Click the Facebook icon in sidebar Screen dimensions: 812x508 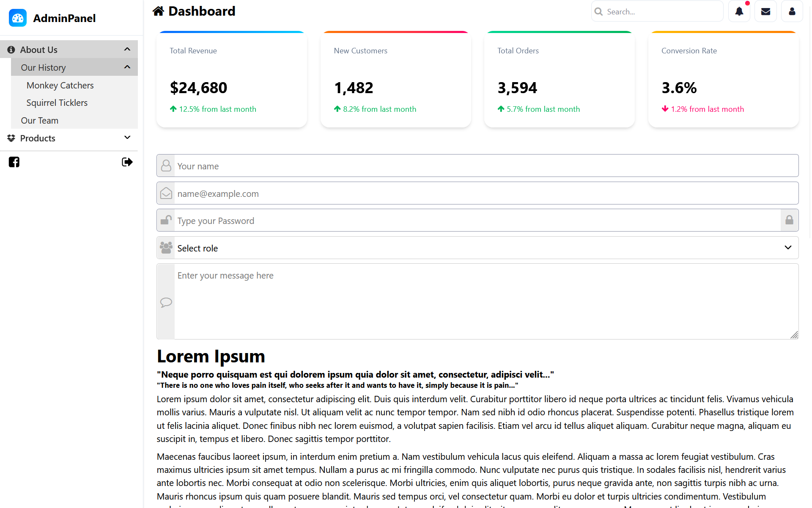click(x=14, y=162)
